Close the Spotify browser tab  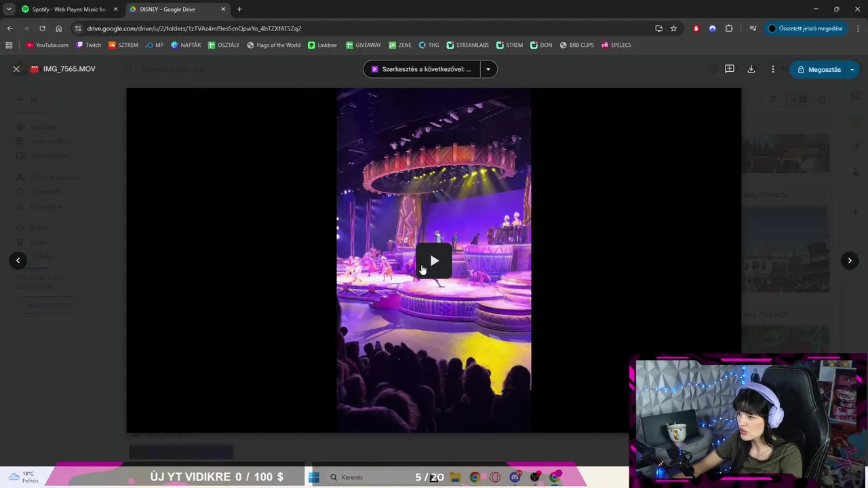(x=115, y=9)
